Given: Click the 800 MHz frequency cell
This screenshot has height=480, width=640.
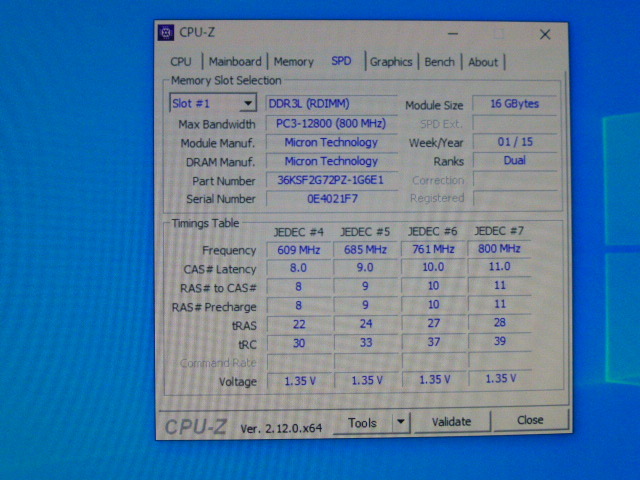Looking at the screenshot, I should click(x=500, y=248).
